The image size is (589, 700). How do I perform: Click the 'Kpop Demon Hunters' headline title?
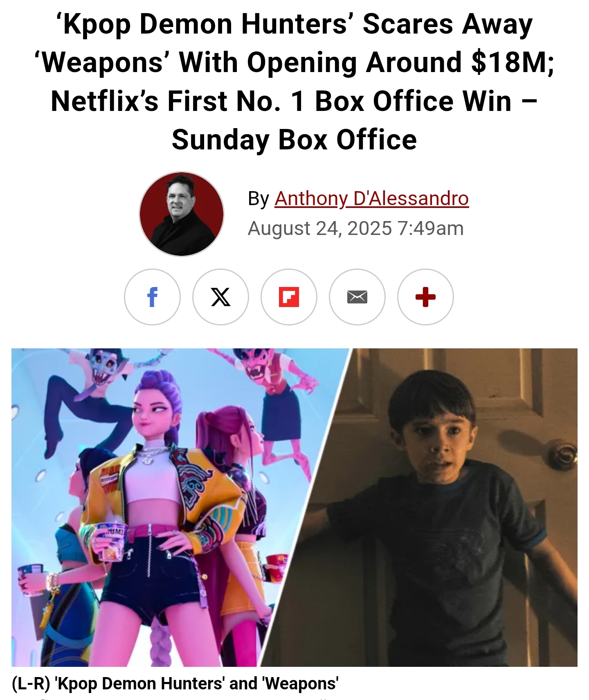[294, 82]
